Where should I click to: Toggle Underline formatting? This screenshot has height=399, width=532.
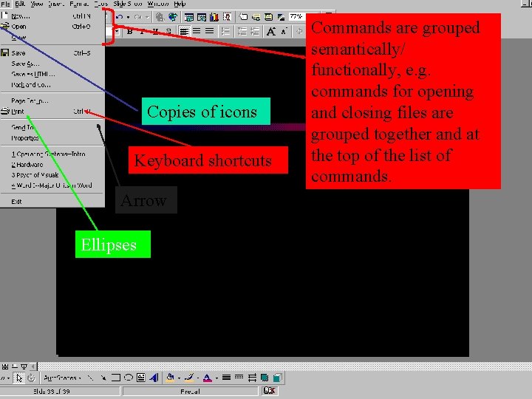155,32
